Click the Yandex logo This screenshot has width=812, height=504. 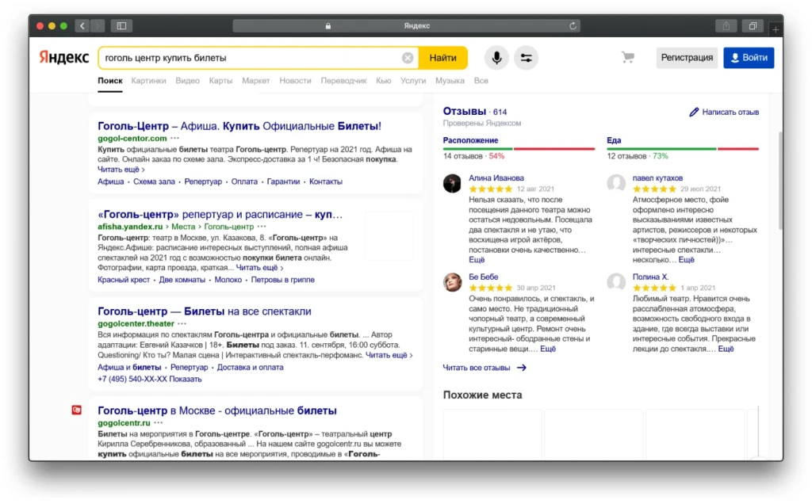tap(64, 57)
